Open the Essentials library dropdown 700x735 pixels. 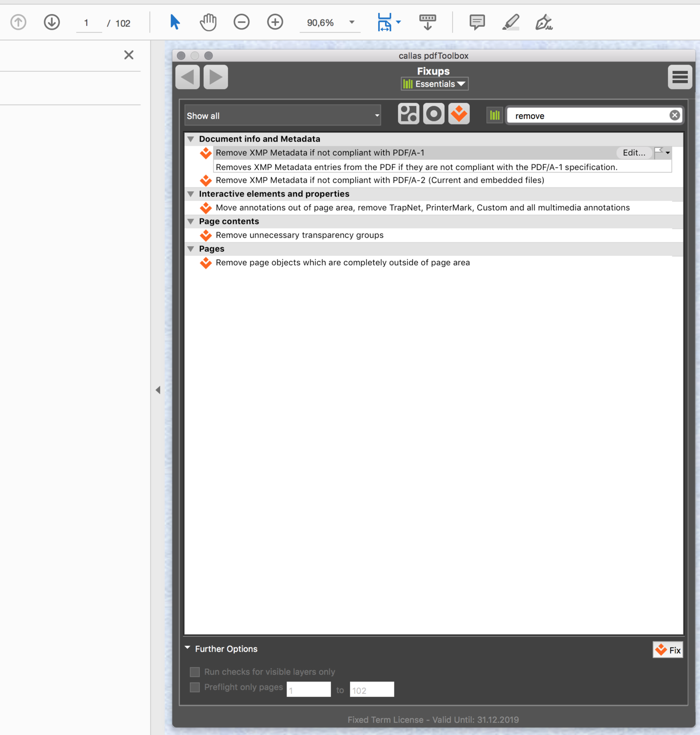click(x=434, y=84)
